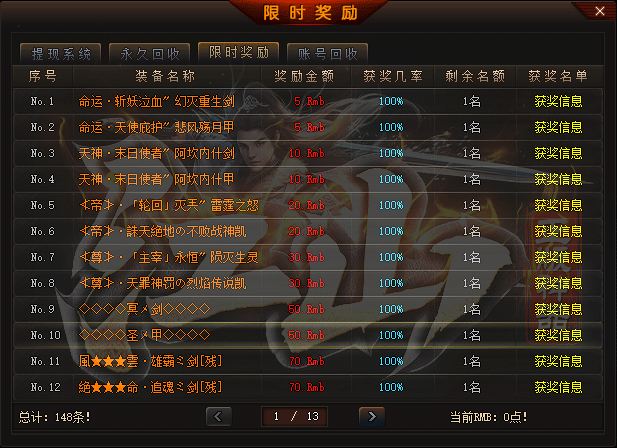Select the ◇◇◇◇冥メ剑◇◇◇◇ row
617x448 pixels.
tap(308, 309)
